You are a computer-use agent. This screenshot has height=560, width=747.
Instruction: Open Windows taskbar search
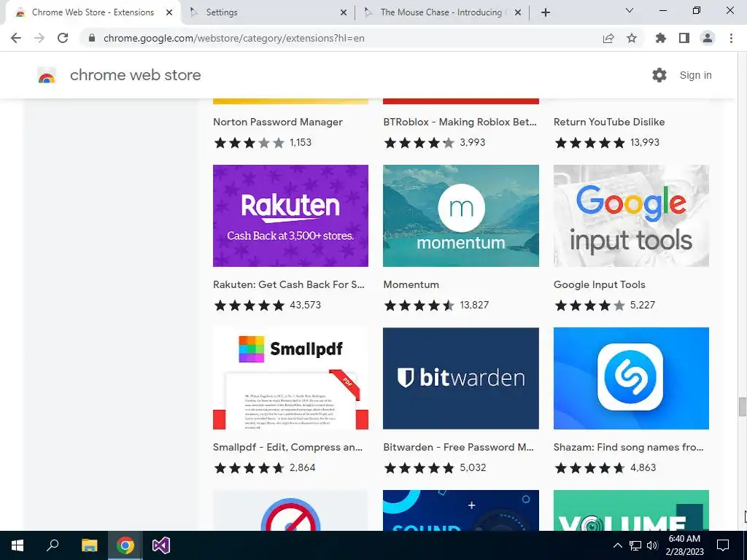click(53, 545)
